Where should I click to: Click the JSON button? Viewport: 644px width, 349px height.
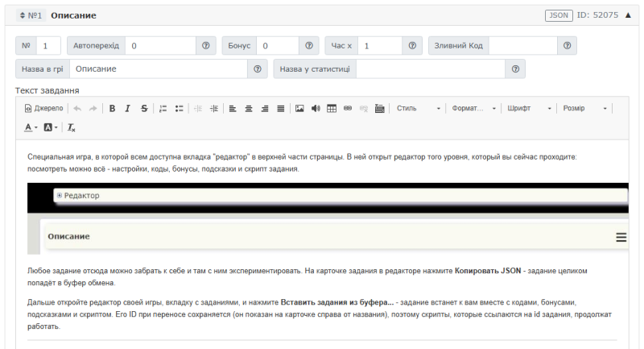click(x=559, y=15)
